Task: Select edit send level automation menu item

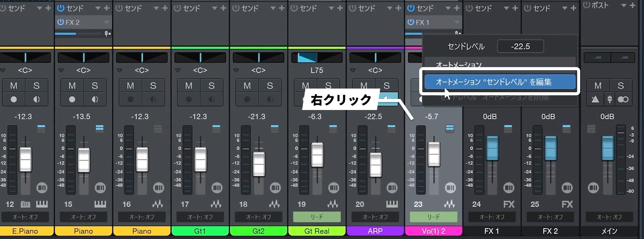Action: [499, 82]
